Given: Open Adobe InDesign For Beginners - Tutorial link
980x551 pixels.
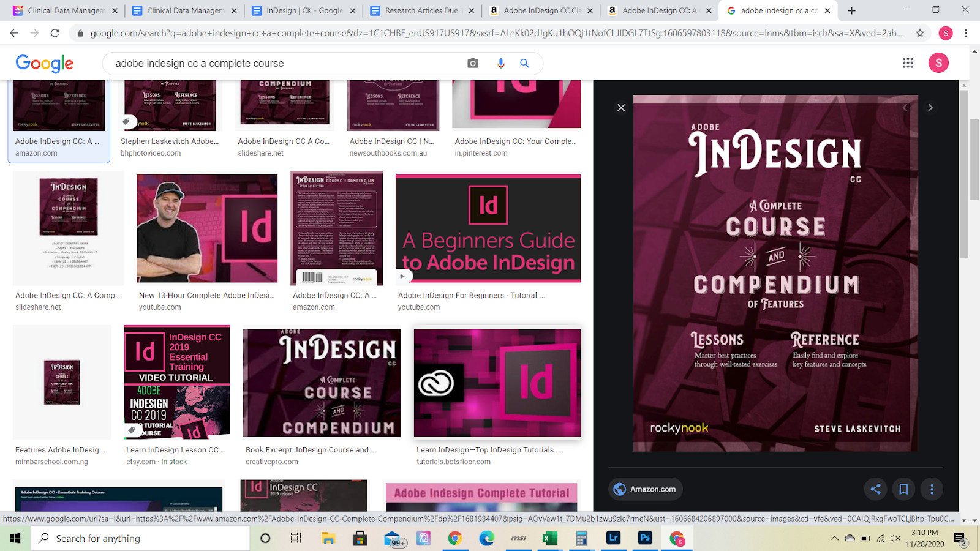Looking at the screenshot, I should click(472, 296).
